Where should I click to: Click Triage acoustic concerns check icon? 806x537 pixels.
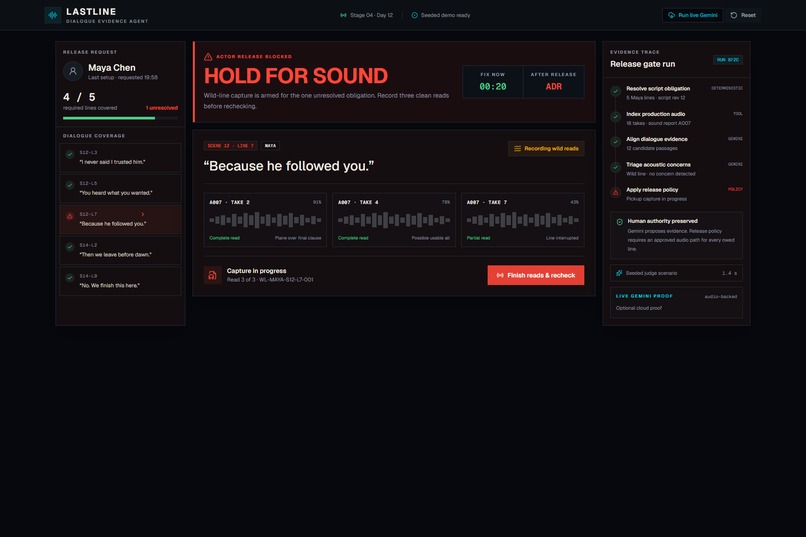tap(615, 168)
